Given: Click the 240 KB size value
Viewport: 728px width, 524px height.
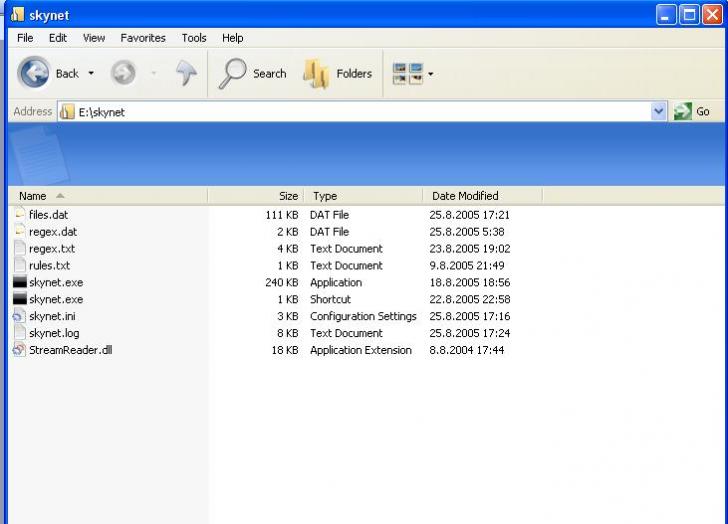Looking at the screenshot, I should [x=282, y=282].
